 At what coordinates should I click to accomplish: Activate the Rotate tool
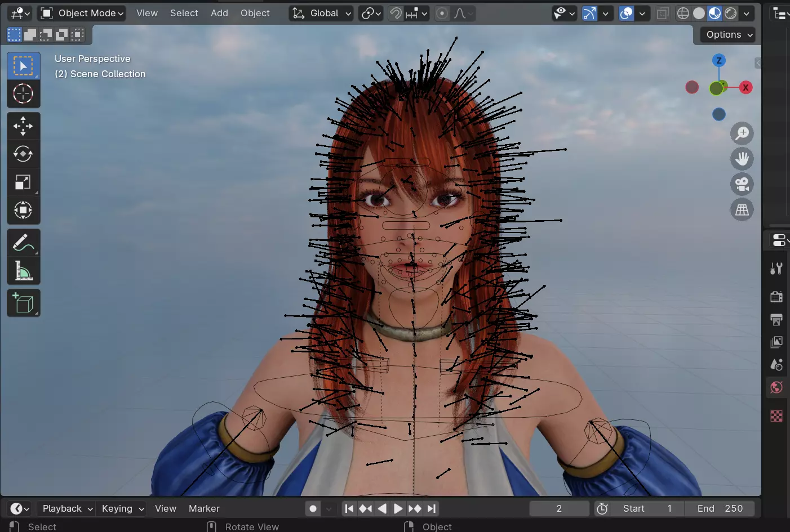23,154
